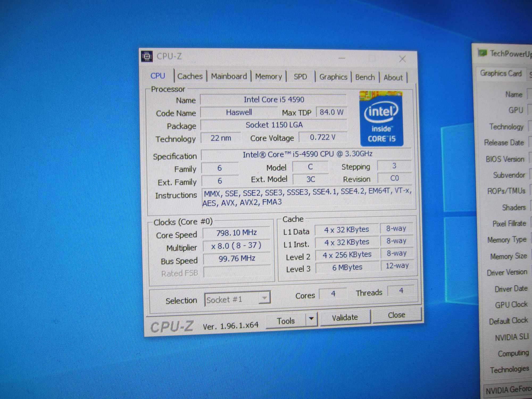The width and height of the screenshot is (532, 399).
Task: Click the Level 3 associativity 12-way
Action: [397, 265]
